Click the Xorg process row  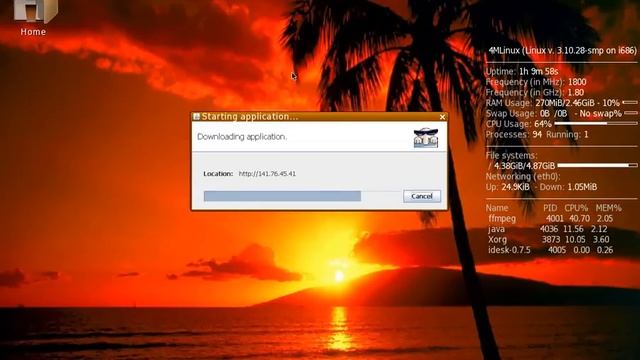[549, 240]
